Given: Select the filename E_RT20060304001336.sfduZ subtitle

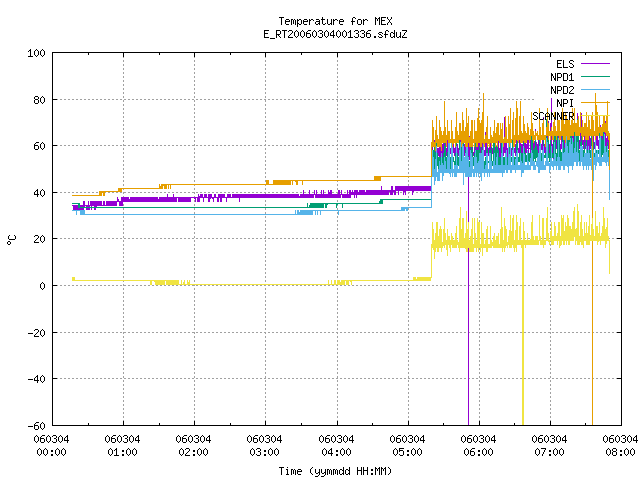Looking at the screenshot, I should point(335,34).
